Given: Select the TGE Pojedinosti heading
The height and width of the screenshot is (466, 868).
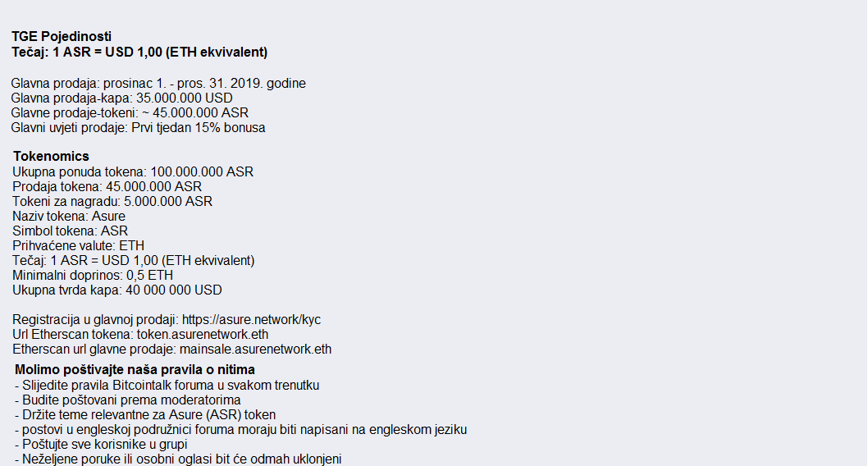Looking at the screenshot, I should 62,37.
